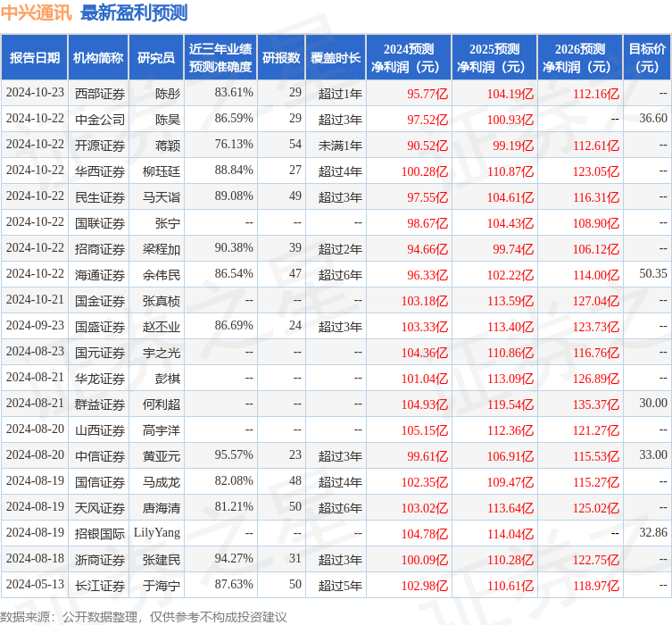Click the 机构简称 column header
The image size is (672, 625).
click(x=98, y=57)
